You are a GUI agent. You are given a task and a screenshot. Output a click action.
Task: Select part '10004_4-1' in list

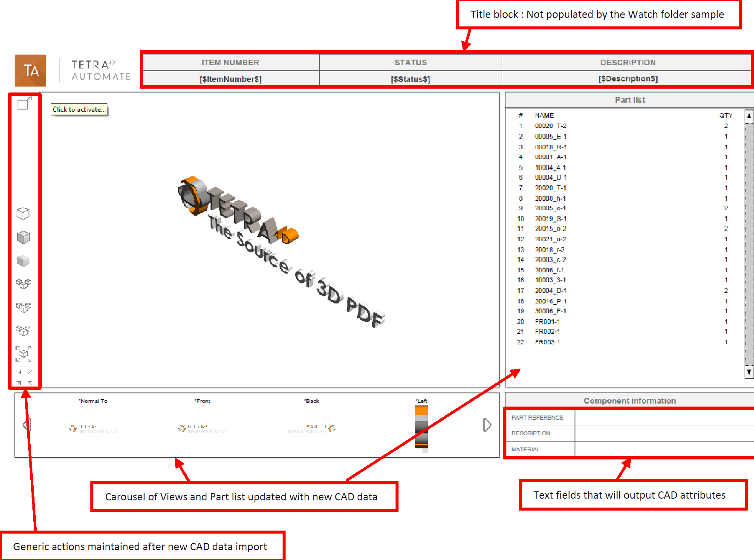[x=550, y=167]
